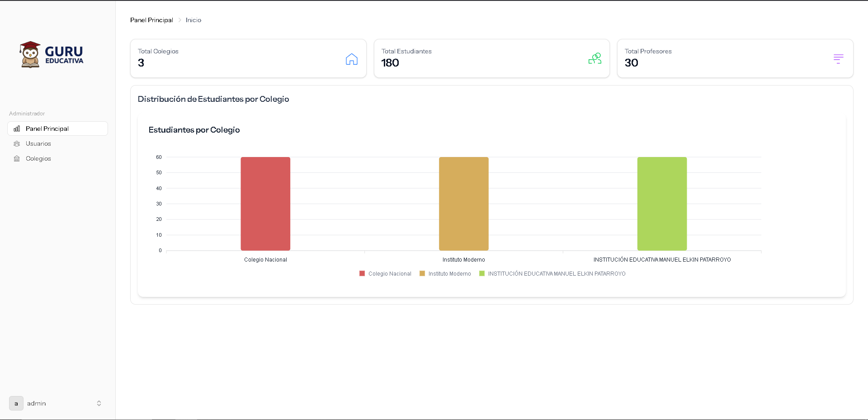868x420 pixels.
Task: Click the admin avatar letter badge
Action: click(16, 403)
